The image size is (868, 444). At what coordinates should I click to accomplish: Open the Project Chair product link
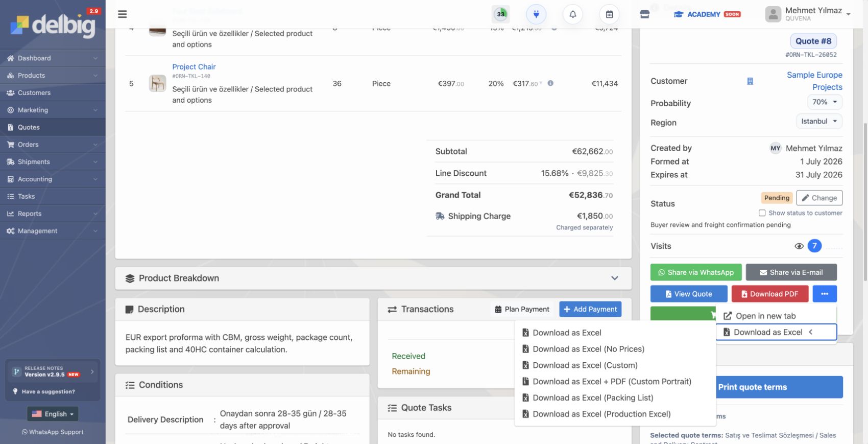pos(194,67)
